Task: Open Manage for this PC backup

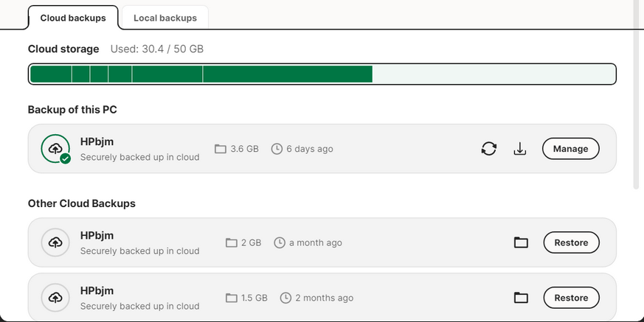Action: click(x=570, y=149)
